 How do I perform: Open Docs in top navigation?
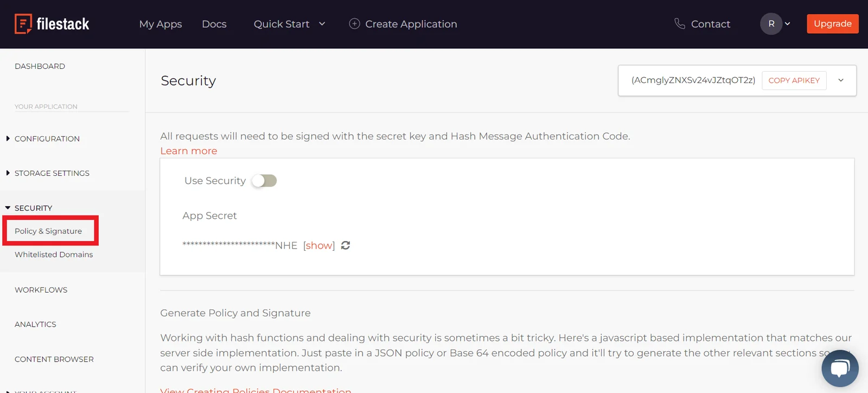214,24
